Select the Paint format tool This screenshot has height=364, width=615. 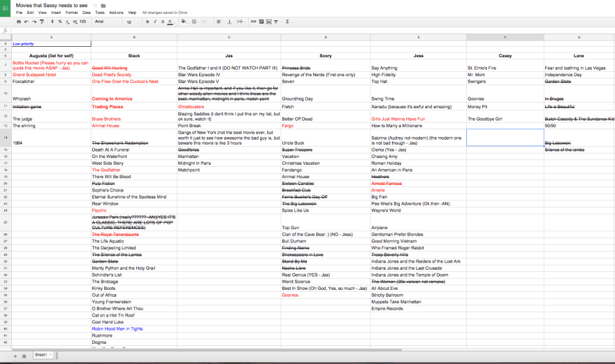point(41,22)
